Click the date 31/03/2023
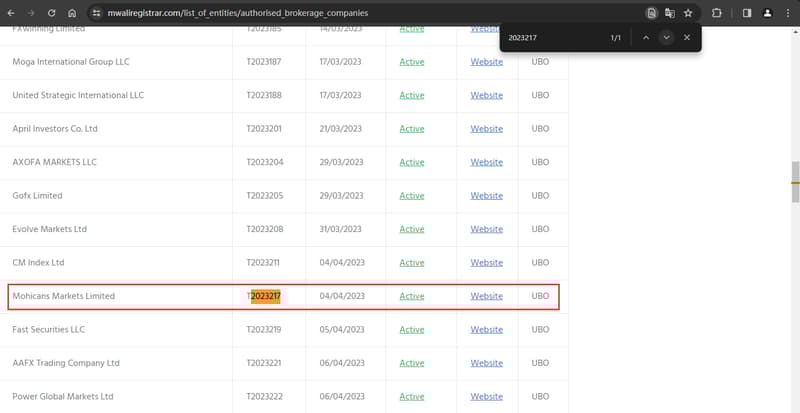 click(340, 229)
